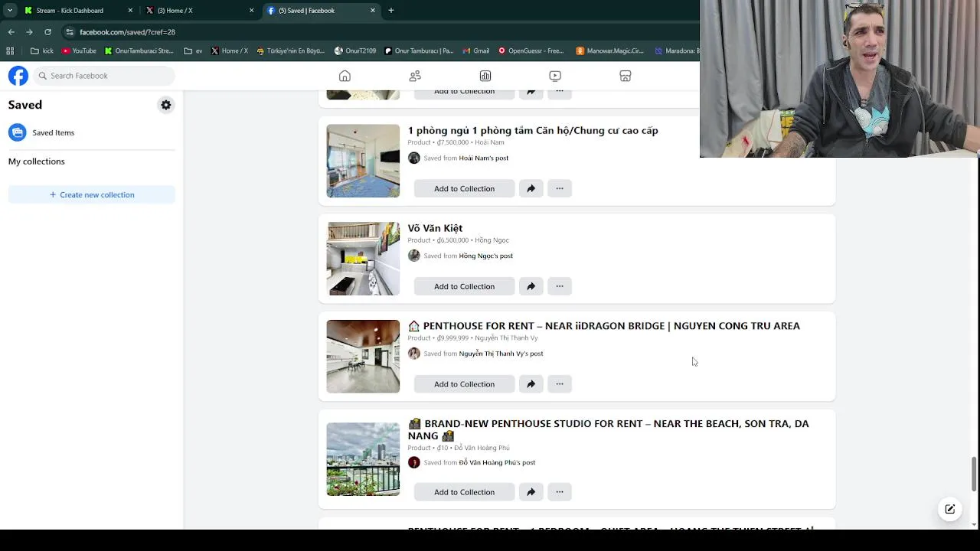980x551 pixels.
Task: Reload the page with refresh icon
Action: pyautogui.click(x=47, y=32)
